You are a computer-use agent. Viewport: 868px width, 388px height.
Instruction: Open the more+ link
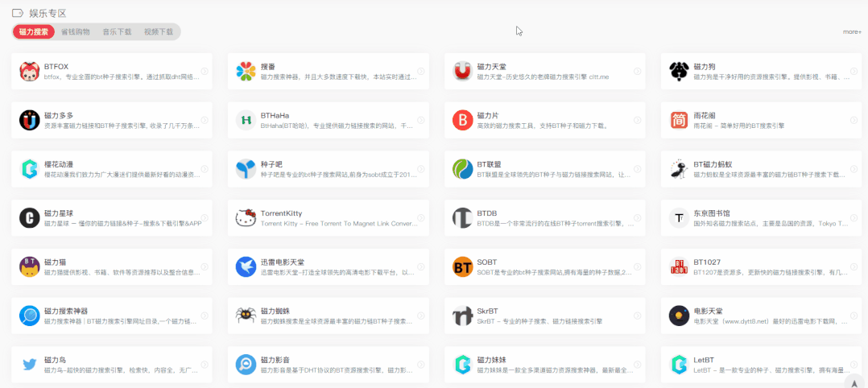pos(852,32)
